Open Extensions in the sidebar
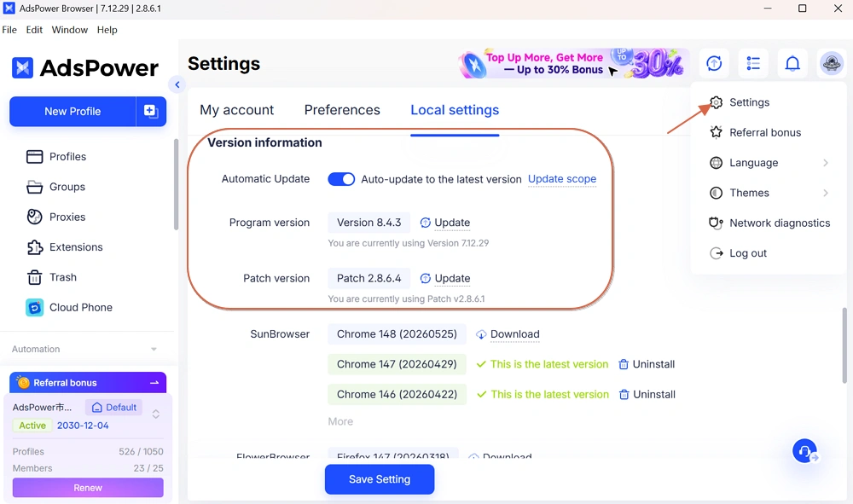 [64, 247]
